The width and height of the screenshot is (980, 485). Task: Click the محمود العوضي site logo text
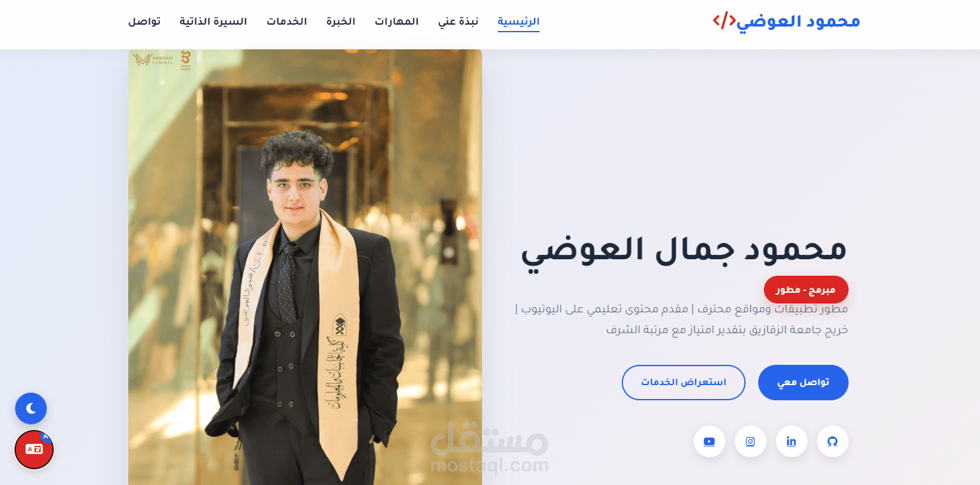[x=799, y=21]
